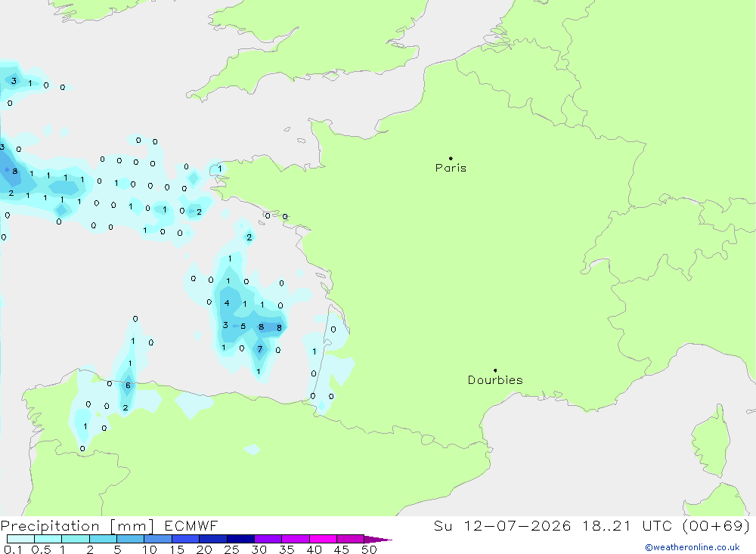Click the '20' legend scale label
This screenshot has width=756, height=554.
pos(204,549)
